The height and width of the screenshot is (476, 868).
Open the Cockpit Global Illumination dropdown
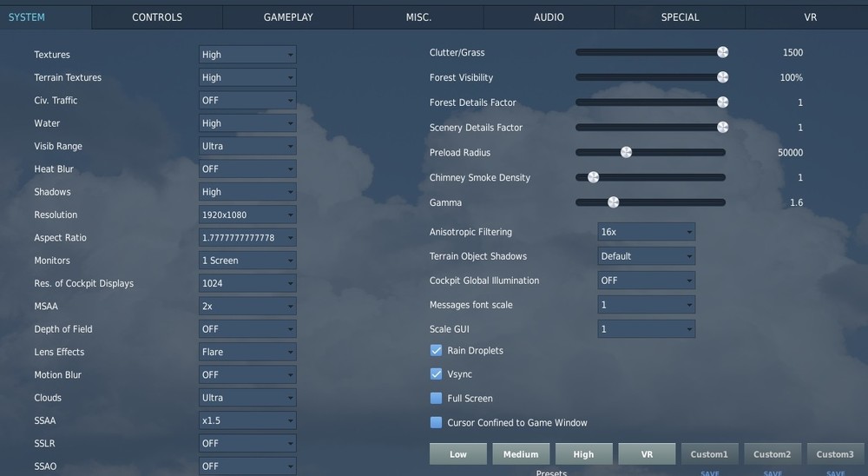coord(646,281)
